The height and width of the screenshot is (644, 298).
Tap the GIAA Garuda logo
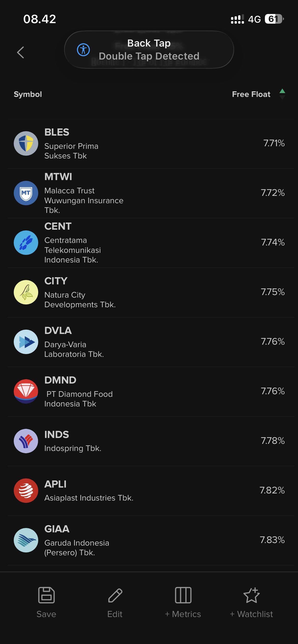point(26,540)
